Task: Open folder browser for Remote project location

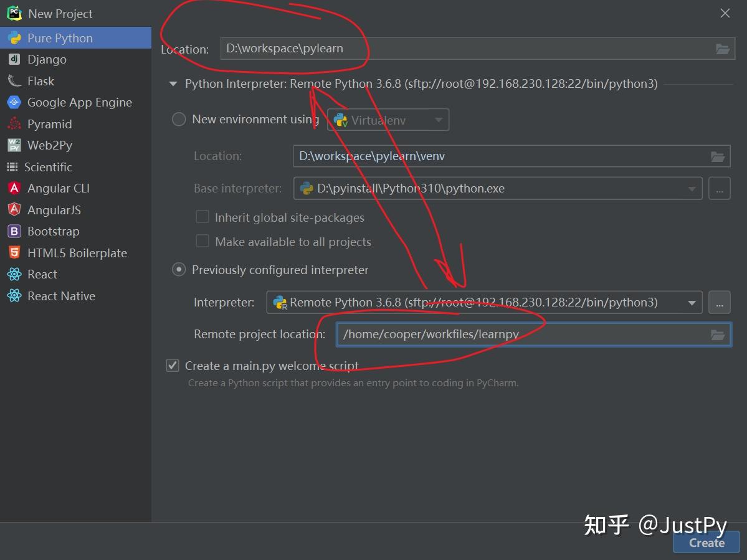Action: click(x=718, y=334)
